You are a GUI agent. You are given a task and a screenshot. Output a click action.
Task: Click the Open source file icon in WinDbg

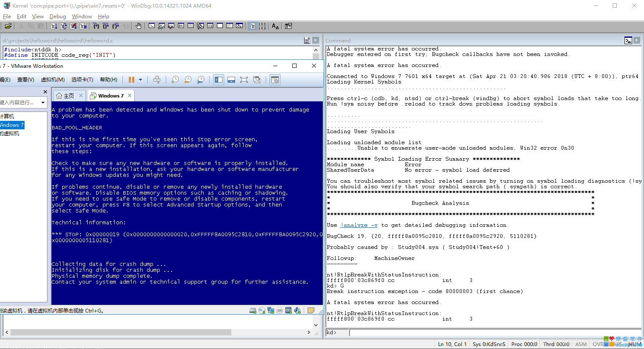(x=8, y=26)
